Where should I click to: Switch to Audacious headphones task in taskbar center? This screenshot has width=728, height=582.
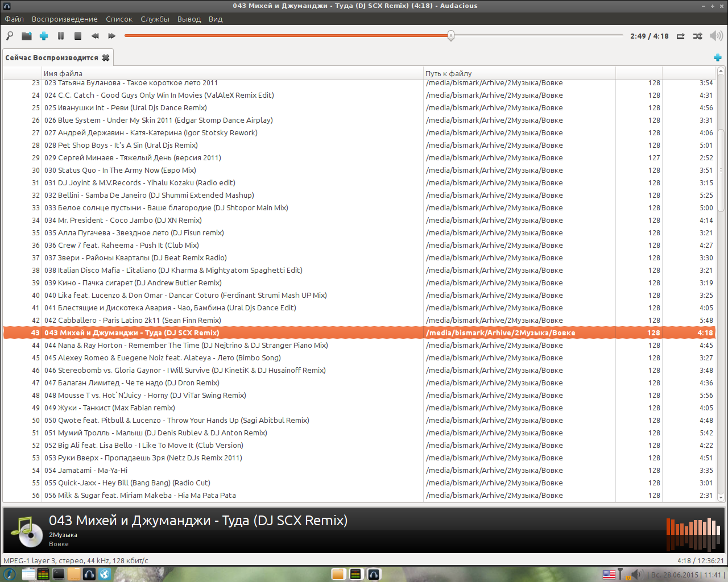tap(374, 574)
